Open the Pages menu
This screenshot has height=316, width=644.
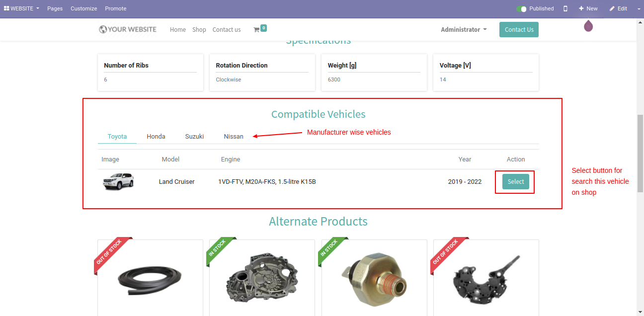pos(55,8)
